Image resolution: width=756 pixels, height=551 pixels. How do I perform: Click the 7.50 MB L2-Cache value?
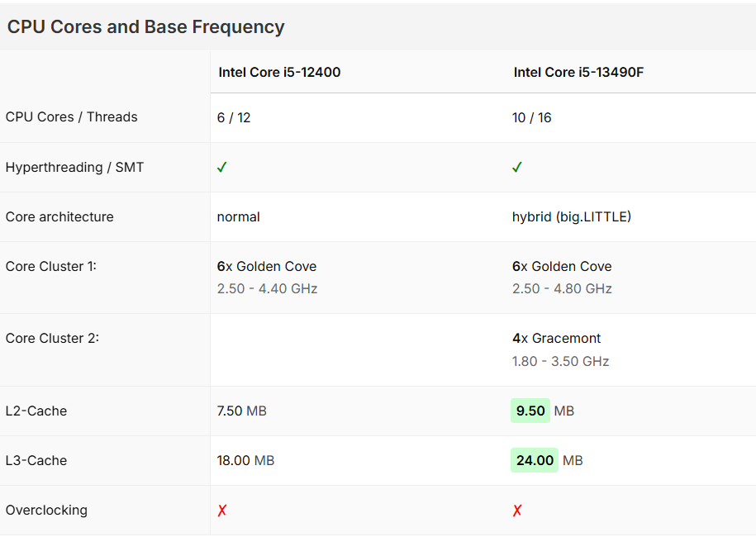pyautogui.click(x=241, y=411)
